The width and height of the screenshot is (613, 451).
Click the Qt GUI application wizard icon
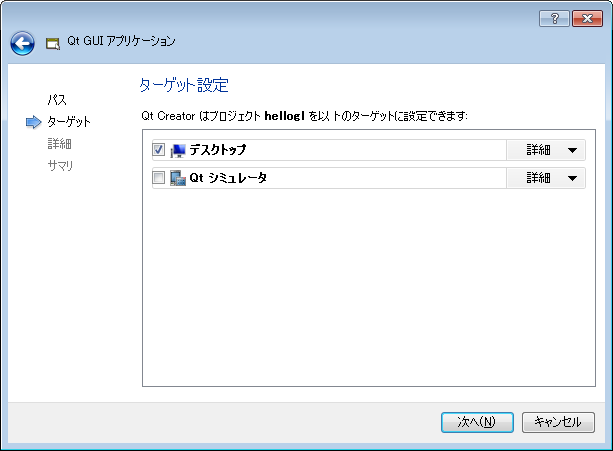[53, 44]
